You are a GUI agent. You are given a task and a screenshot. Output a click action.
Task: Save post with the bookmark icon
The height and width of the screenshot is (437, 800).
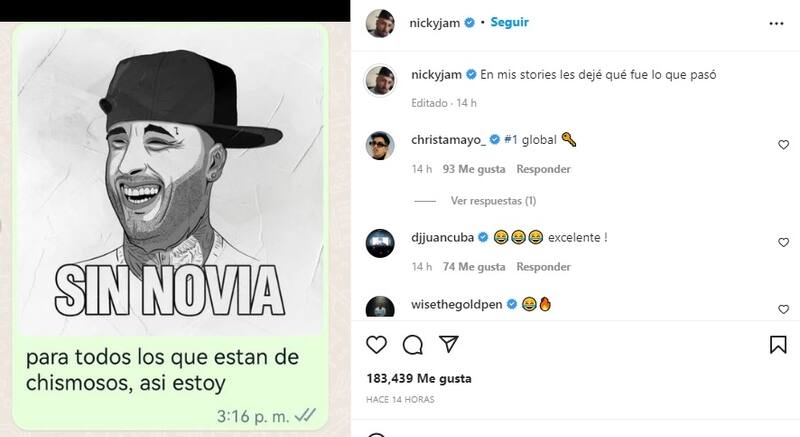click(x=778, y=345)
